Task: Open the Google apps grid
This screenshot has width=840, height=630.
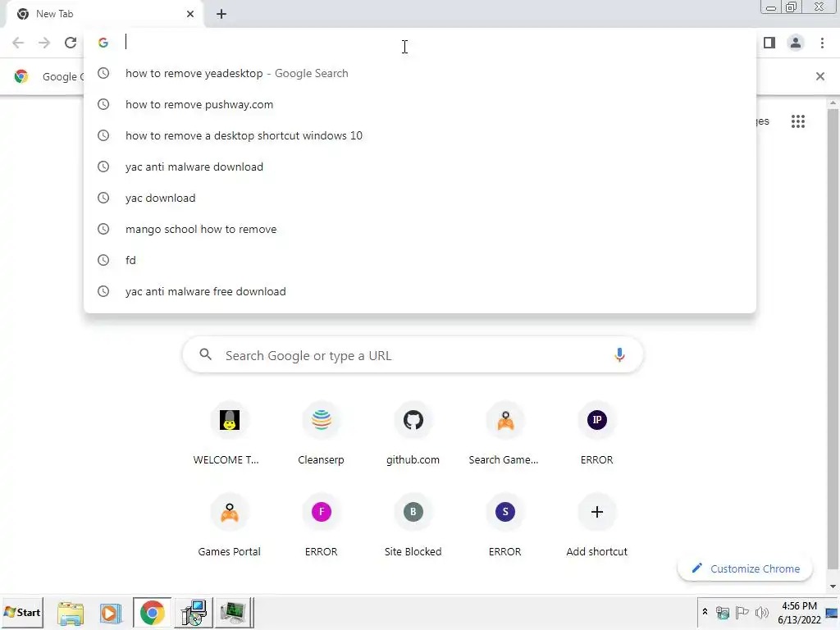Action: [x=798, y=121]
